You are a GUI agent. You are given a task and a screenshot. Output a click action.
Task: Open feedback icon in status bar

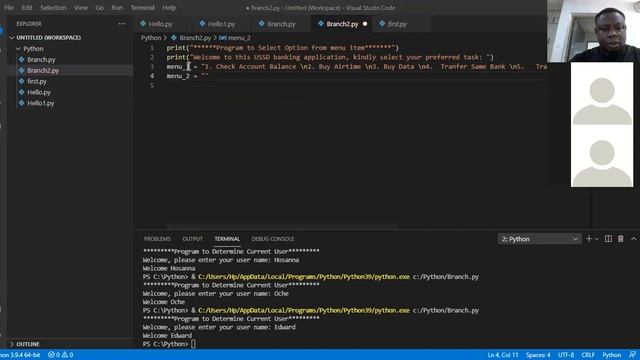click(x=632, y=355)
